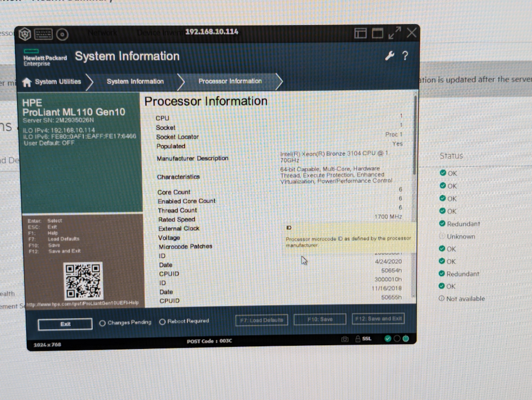Open the wrench settings icon

pos(390,55)
